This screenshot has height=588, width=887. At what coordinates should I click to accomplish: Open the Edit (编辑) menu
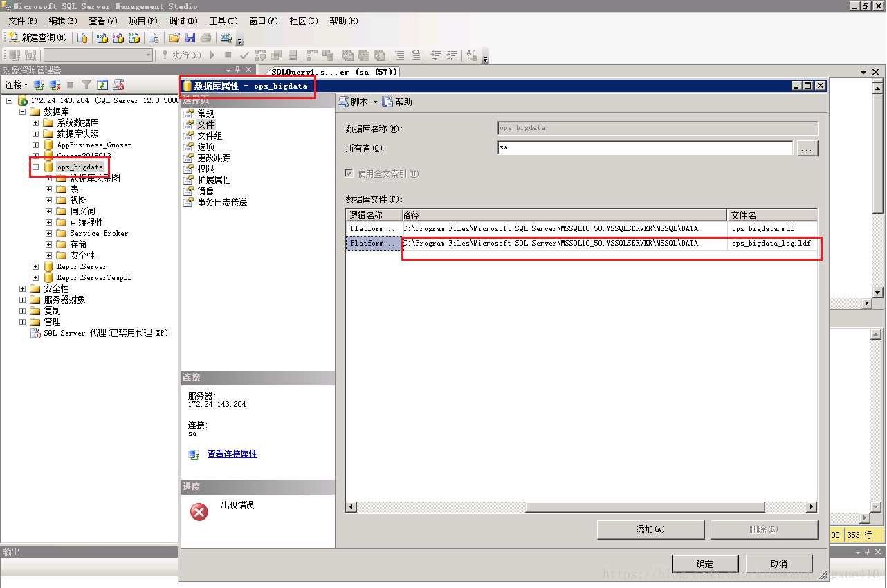pos(62,21)
